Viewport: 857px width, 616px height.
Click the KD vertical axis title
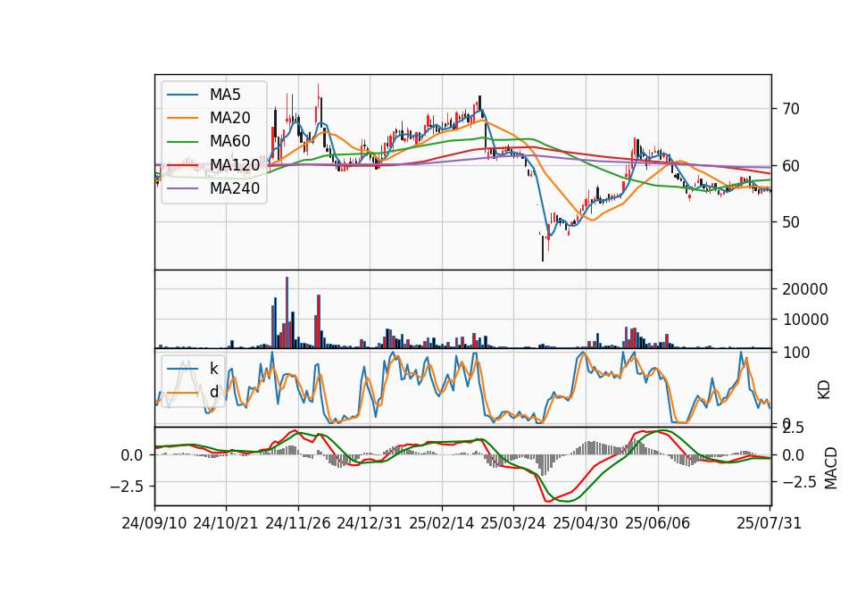click(x=824, y=390)
